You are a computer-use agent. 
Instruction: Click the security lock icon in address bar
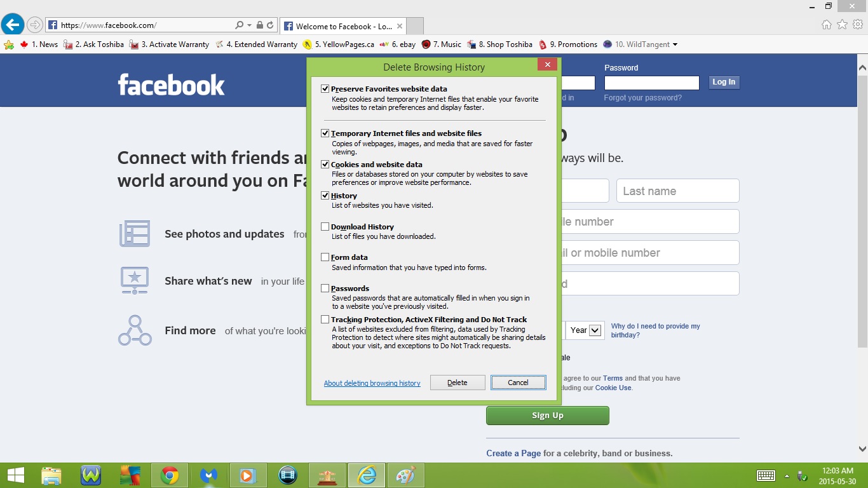click(x=259, y=25)
